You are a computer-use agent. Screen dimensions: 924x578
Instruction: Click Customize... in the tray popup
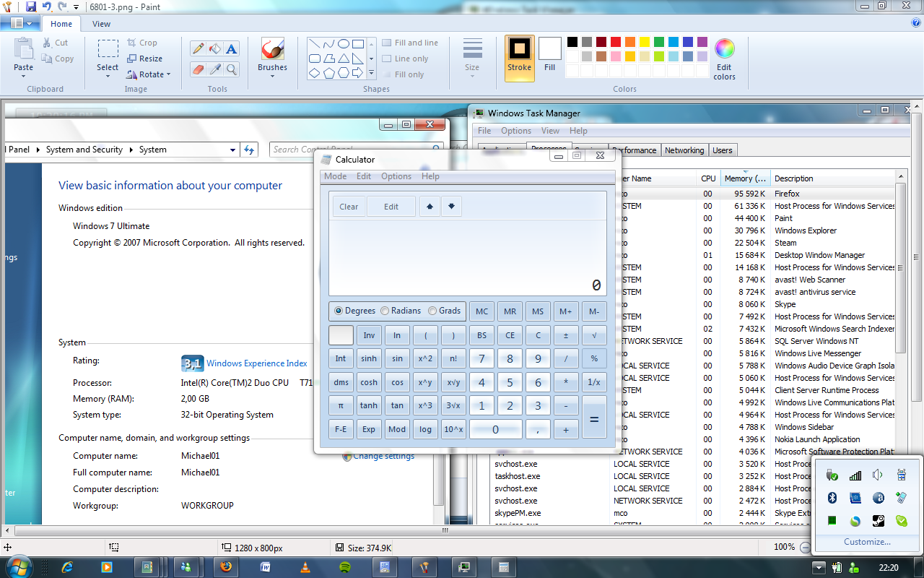click(x=867, y=542)
